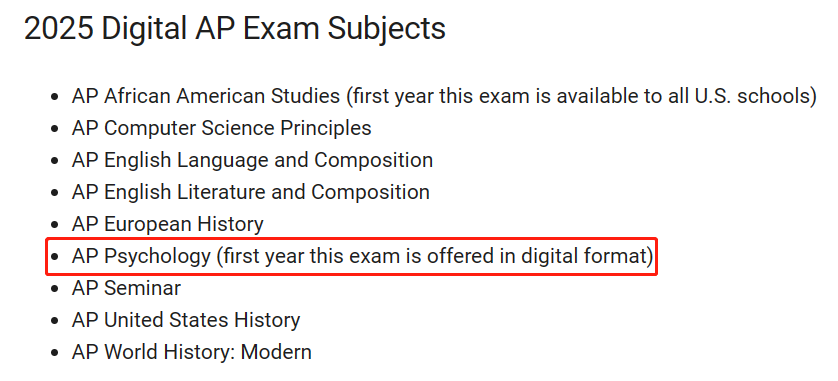Click the bullet before AP English Language
This screenshot has height=381, width=838.
pos(54,162)
